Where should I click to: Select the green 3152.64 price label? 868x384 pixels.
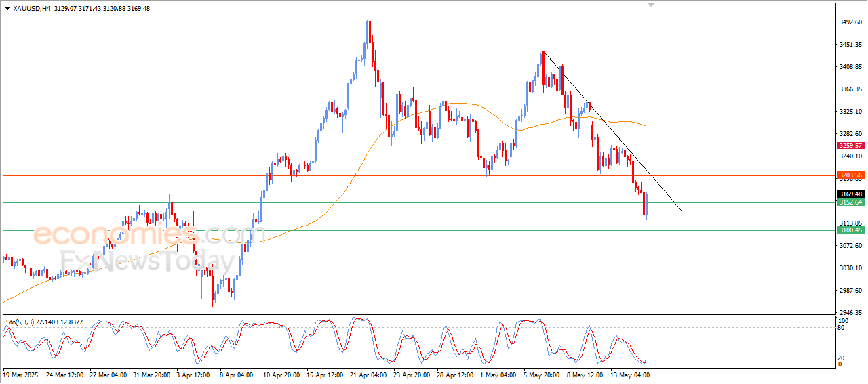pyautogui.click(x=850, y=202)
